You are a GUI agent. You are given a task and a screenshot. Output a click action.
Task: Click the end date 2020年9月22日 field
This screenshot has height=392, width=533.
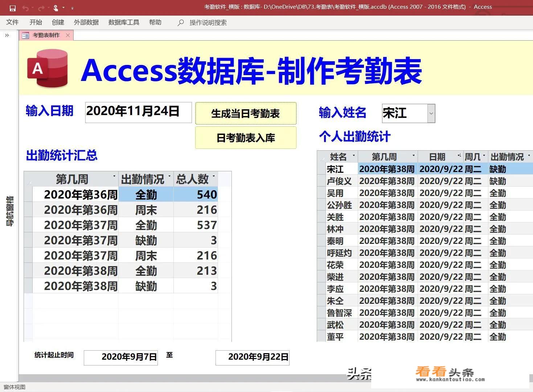[253, 358]
